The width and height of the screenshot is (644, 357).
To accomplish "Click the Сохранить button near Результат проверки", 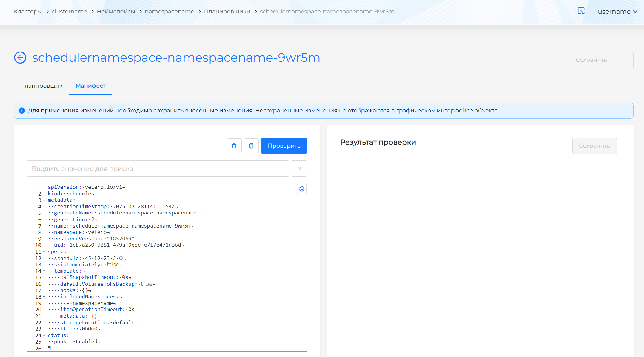I will click(594, 146).
